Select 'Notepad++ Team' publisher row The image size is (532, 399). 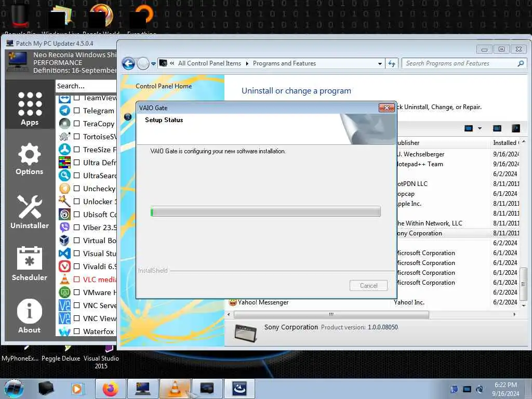457,164
